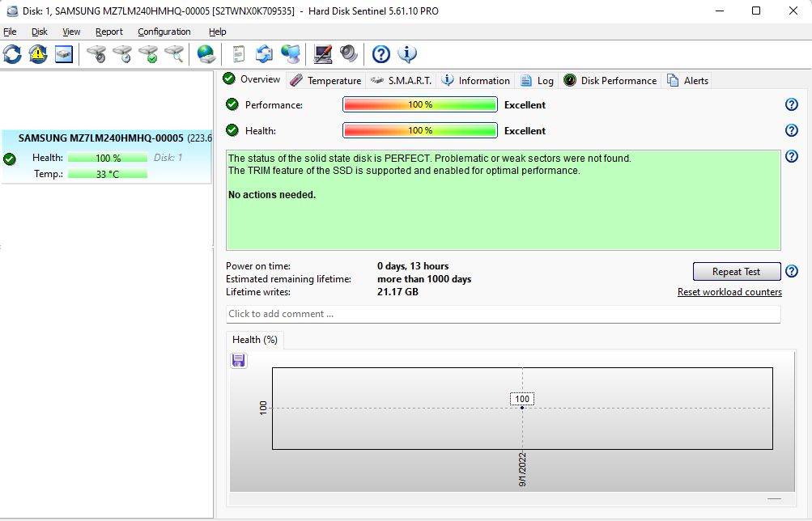The height and width of the screenshot is (521, 812).
Task: Click the green check icon beside Health label
Action: (x=232, y=130)
